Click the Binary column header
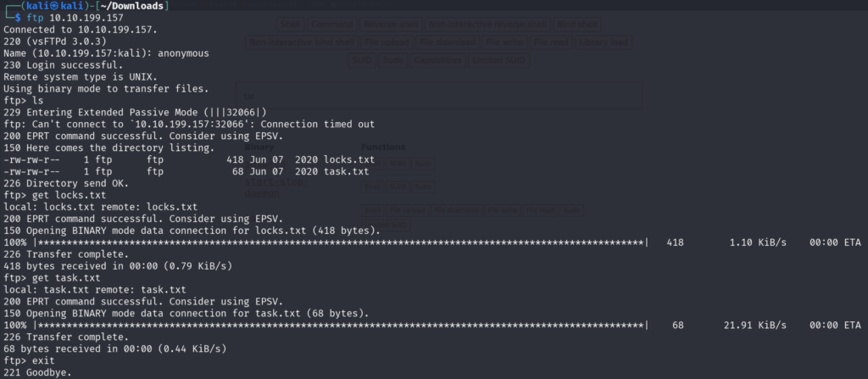Screen dimensions: 868x379 pos(259,146)
